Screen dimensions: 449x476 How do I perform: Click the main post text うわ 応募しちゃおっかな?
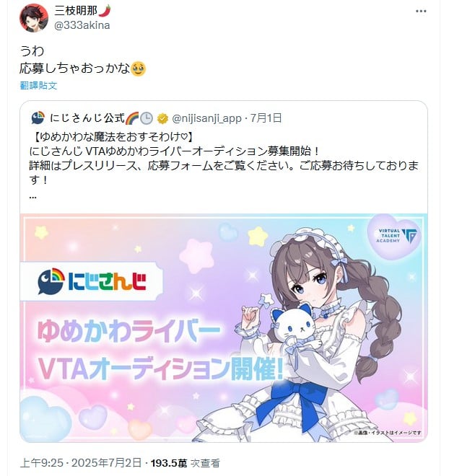(82, 59)
